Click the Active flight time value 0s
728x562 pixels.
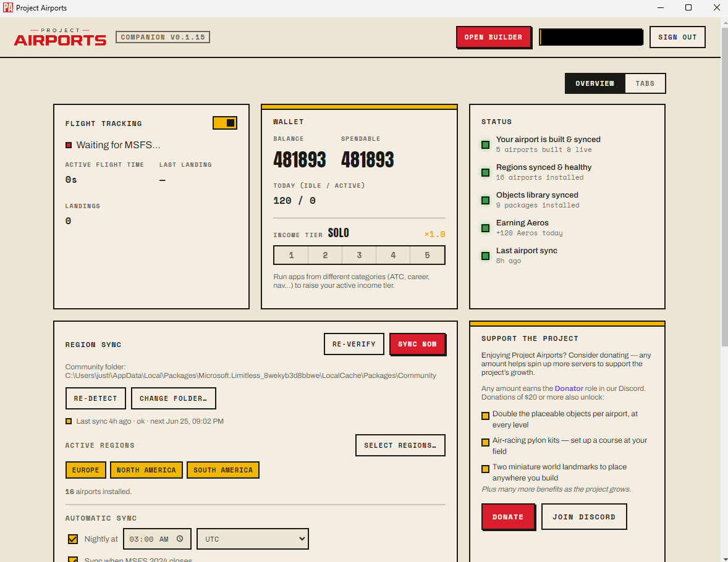[x=71, y=180]
